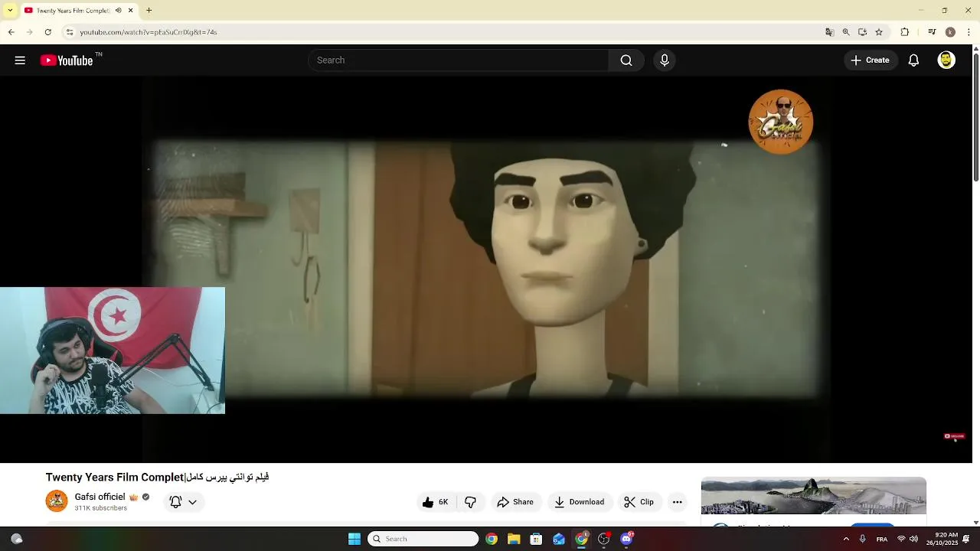Viewport: 980px width, 551px height.
Task: Click into the YouTube search field
Action: click(x=459, y=60)
